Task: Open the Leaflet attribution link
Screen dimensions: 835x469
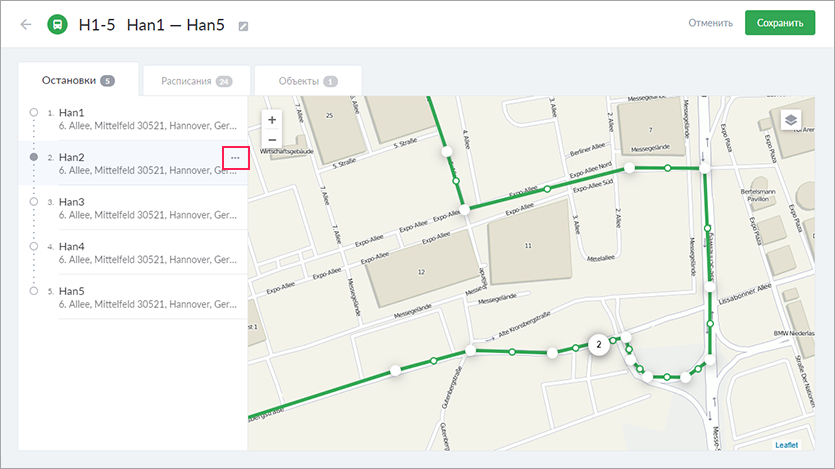Action: click(x=787, y=444)
